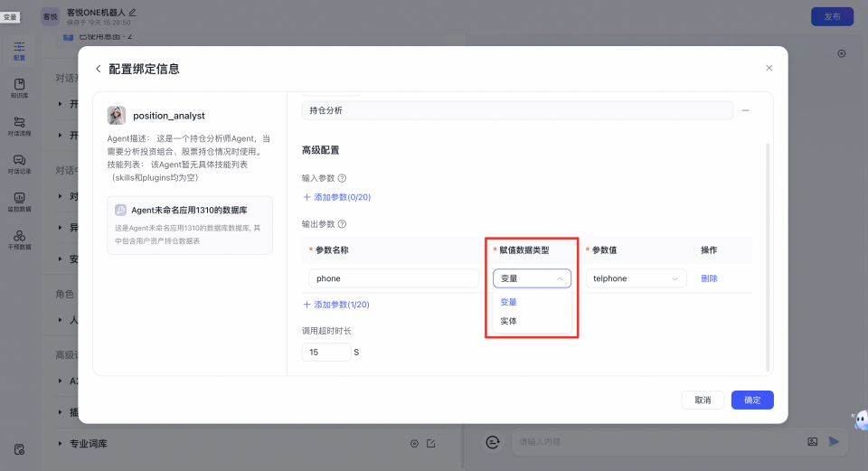Click the 持仓分析 text field
The image size is (868, 471).
pyautogui.click(x=517, y=110)
